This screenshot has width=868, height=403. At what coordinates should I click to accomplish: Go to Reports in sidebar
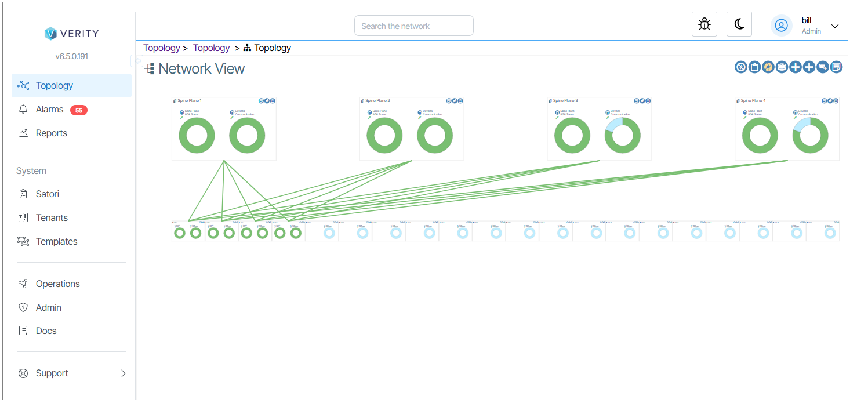point(51,133)
